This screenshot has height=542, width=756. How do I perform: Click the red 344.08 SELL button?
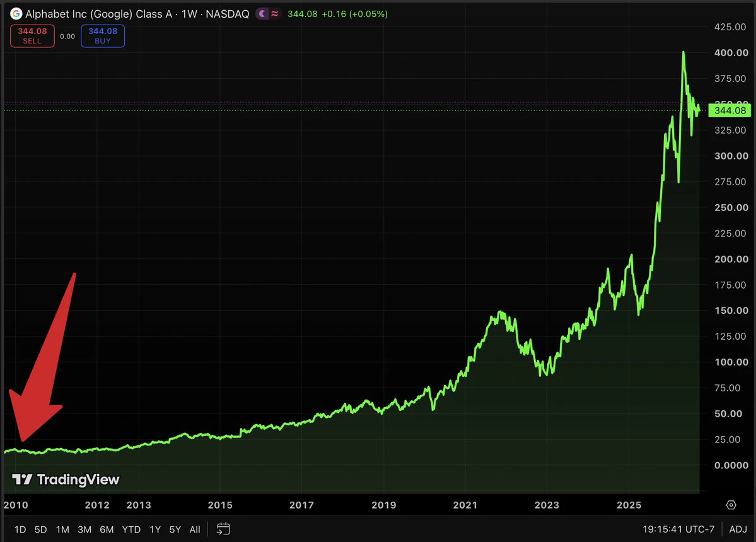(x=32, y=36)
